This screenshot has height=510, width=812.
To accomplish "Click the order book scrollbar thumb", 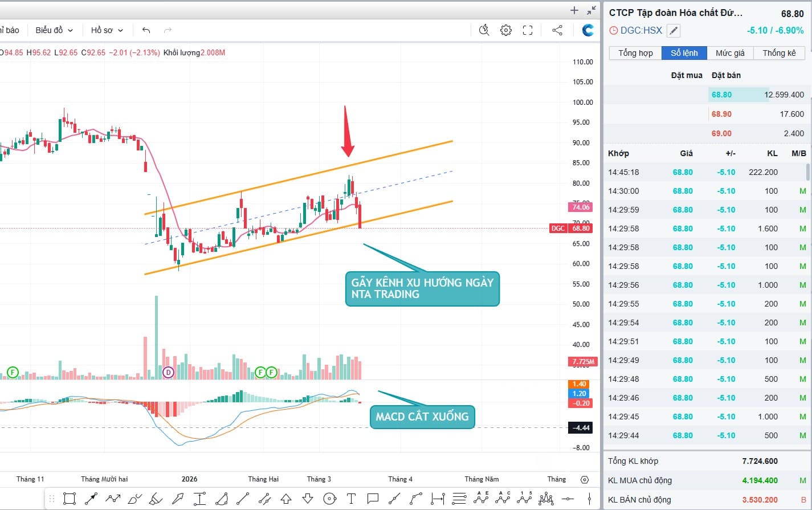I will (x=808, y=172).
